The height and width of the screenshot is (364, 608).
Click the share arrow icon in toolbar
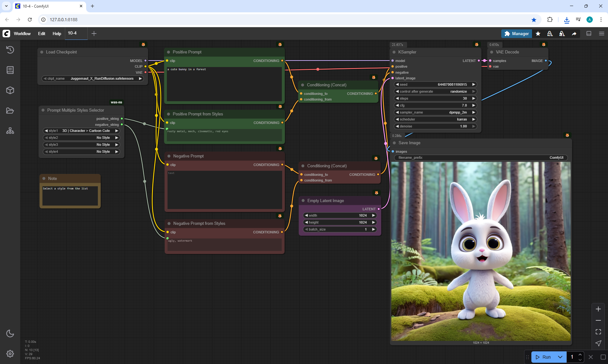[574, 34]
